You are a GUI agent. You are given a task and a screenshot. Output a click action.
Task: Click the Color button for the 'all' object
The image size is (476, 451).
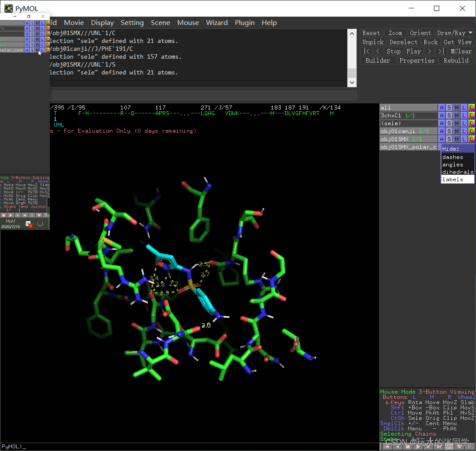(471, 108)
